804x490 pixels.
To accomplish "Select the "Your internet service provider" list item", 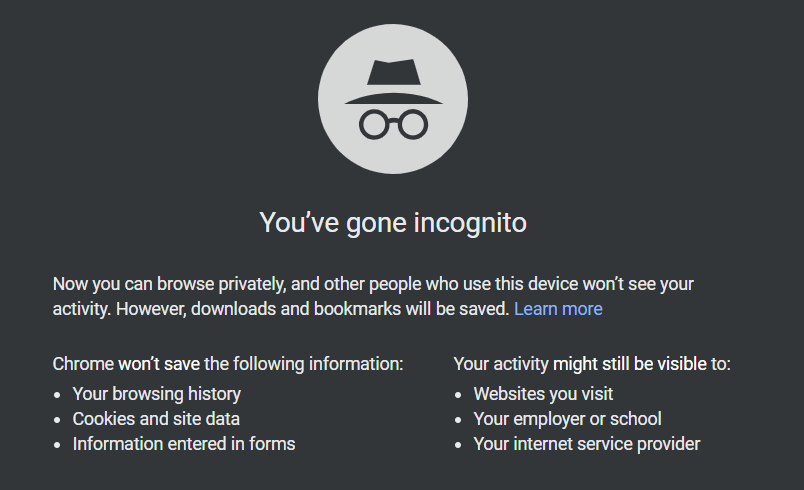I will coord(587,444).
